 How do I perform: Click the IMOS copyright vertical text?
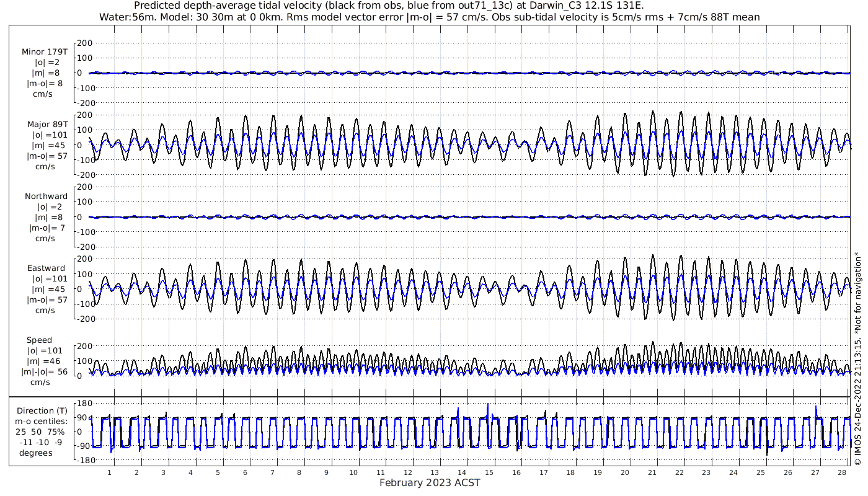(857, 358)
